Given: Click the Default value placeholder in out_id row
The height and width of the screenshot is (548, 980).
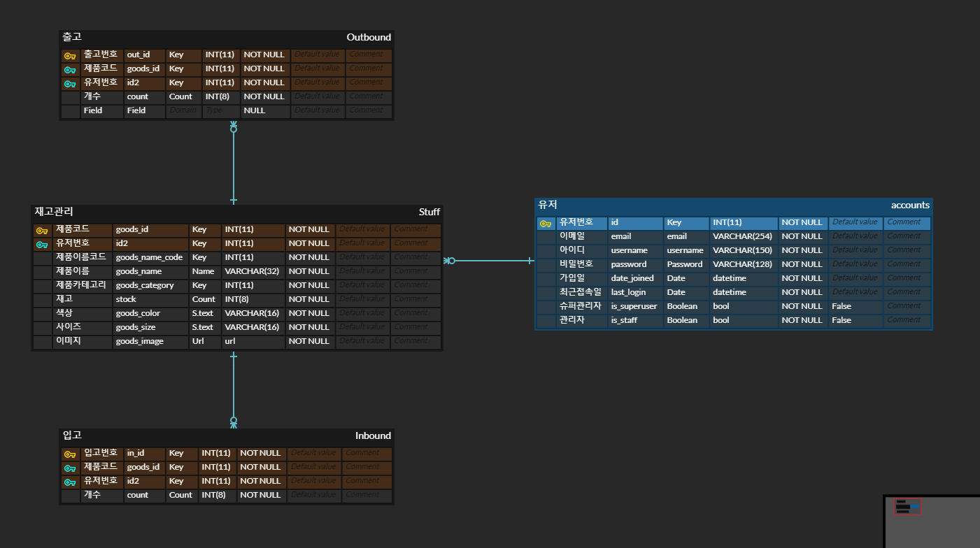Looking at the screenshot, I should click(x=318, y=55).
